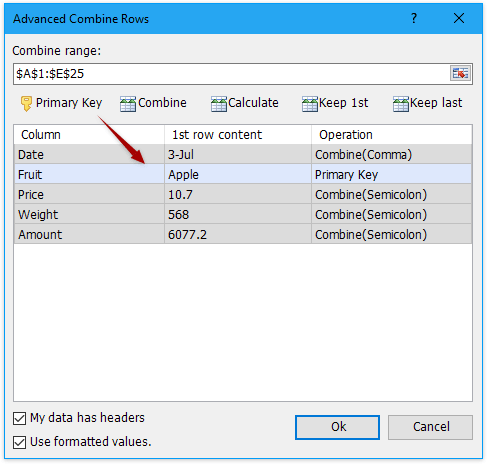Screen dimensions: 488x466
Task: Click the help question mark button
Action: (414, 18)
